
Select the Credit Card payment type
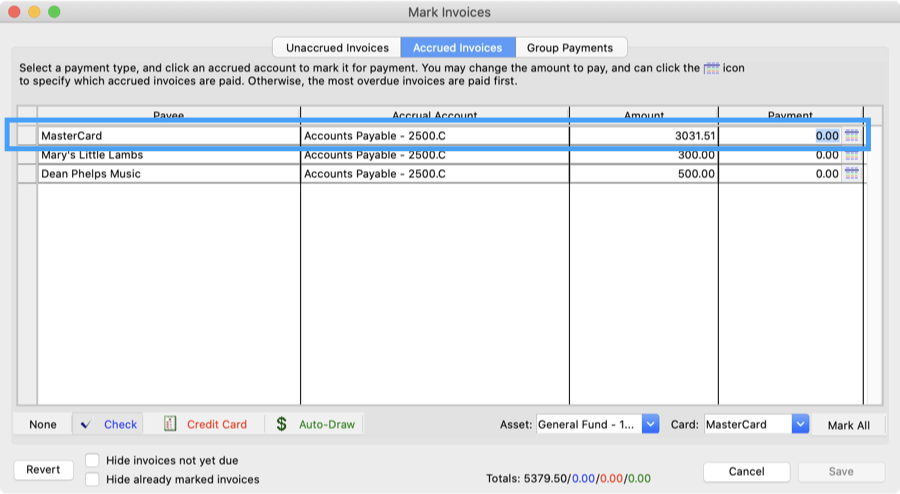205,424
